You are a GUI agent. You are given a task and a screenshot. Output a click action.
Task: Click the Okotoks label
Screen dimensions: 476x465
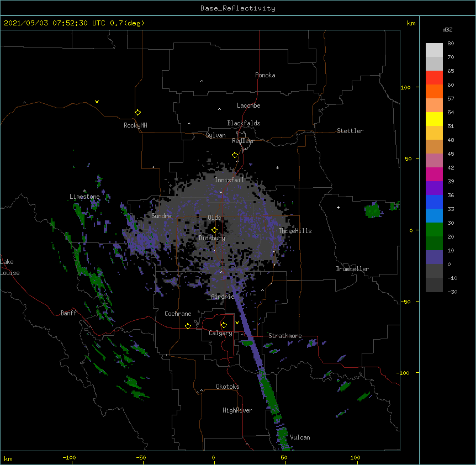pyautogui.click(x=228, y=387)
